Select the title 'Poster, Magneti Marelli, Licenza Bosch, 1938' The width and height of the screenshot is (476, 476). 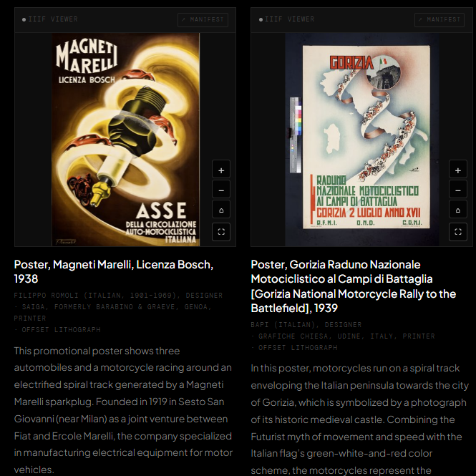coord(113,271)
